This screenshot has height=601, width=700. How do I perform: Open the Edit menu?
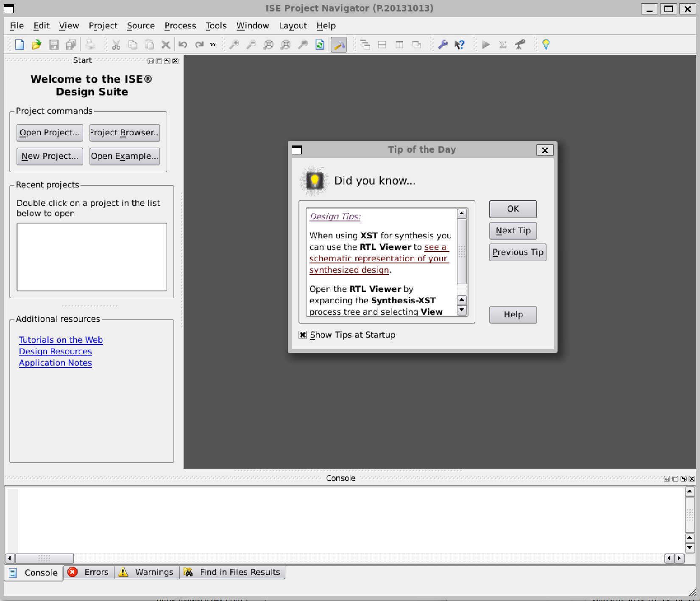coord(42,25)
